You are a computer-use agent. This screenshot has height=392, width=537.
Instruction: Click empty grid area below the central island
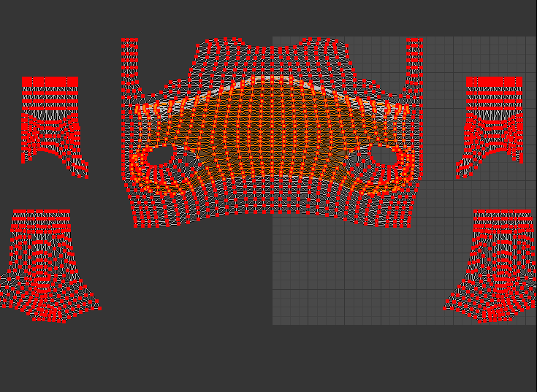click(329, 277)
